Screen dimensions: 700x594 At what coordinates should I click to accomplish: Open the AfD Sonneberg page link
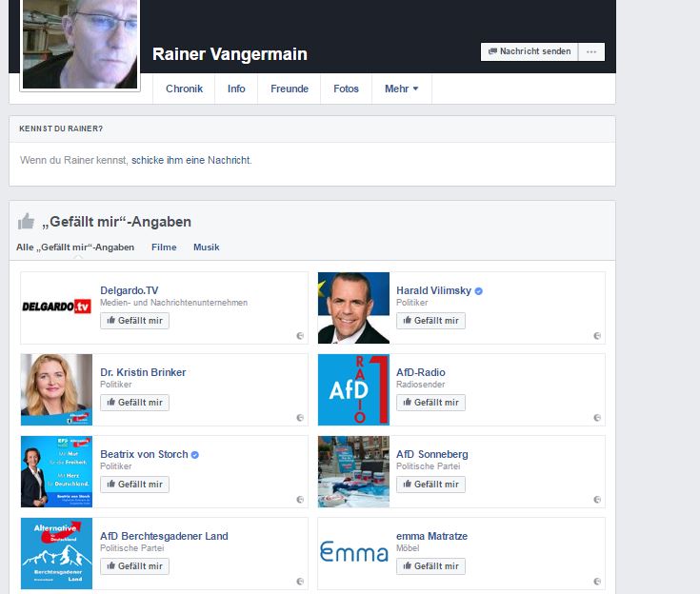(x=432, y=454)
